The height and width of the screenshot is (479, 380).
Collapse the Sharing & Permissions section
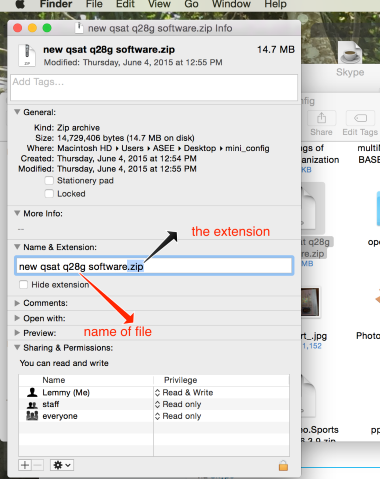pyautogui.click(x=17, y=347)
